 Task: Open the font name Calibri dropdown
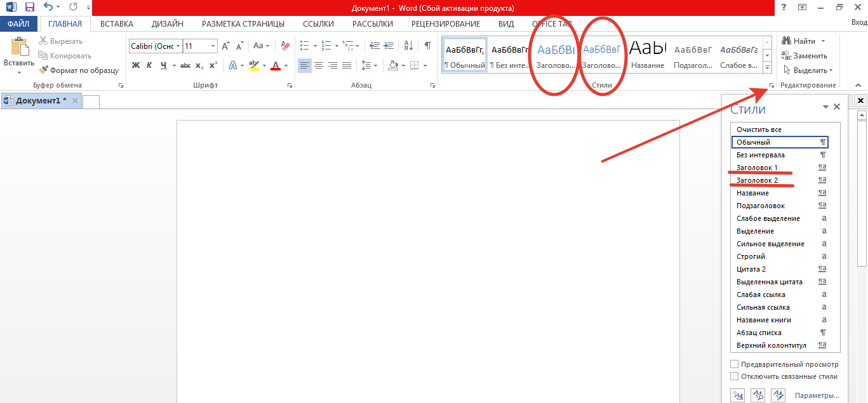click(178, 46)
